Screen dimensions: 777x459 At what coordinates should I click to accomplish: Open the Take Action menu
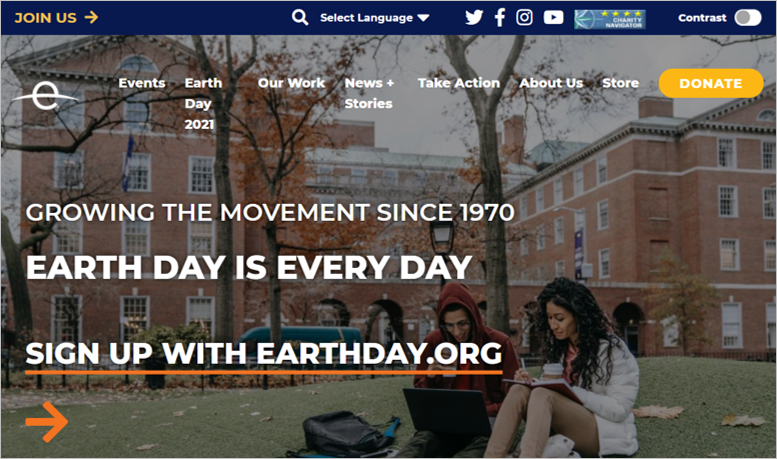pyautogui.click(x=459, y=83)
